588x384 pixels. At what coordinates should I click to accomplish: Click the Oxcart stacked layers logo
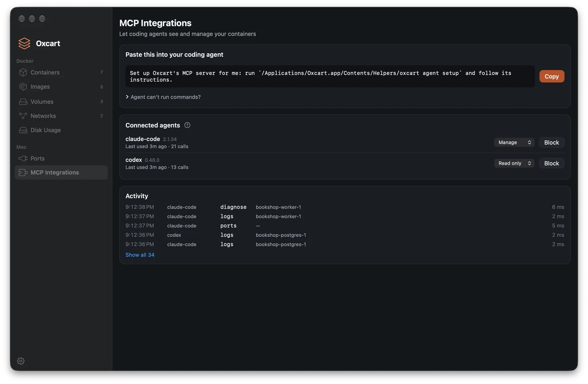tap(24, 43)
